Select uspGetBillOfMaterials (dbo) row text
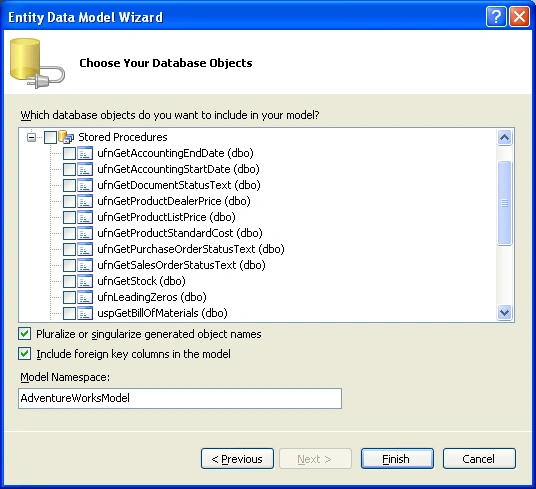 coord(162,313)
